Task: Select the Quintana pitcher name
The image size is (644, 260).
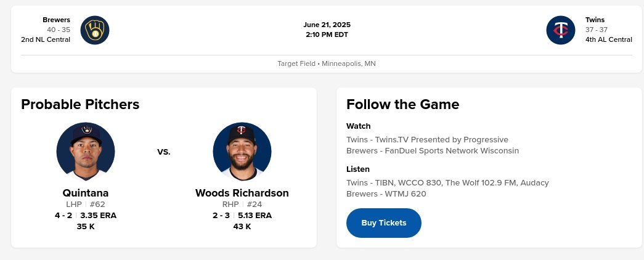Action: (86, 193)
